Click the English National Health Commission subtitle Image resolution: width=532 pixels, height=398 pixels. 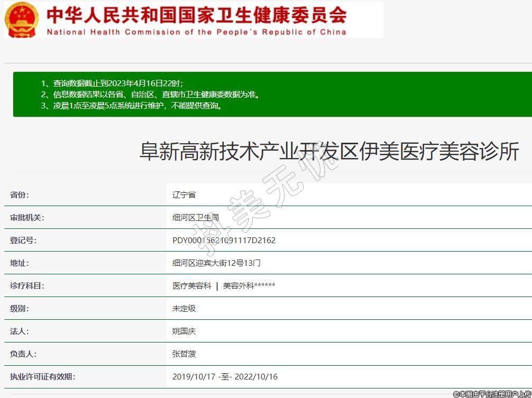coord(196,32)
